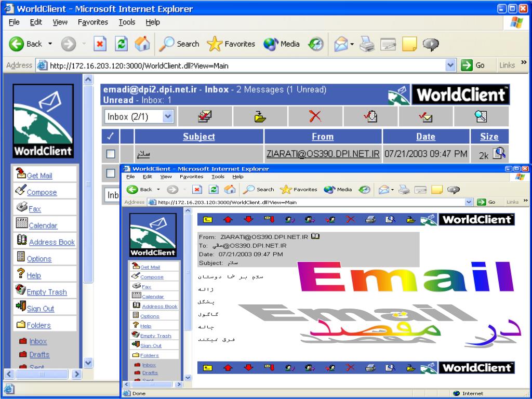Click the back window's sidebar horizontal scrollbar right arrow
The height and width of the screenshot is (399, 532).
(77, 374)
